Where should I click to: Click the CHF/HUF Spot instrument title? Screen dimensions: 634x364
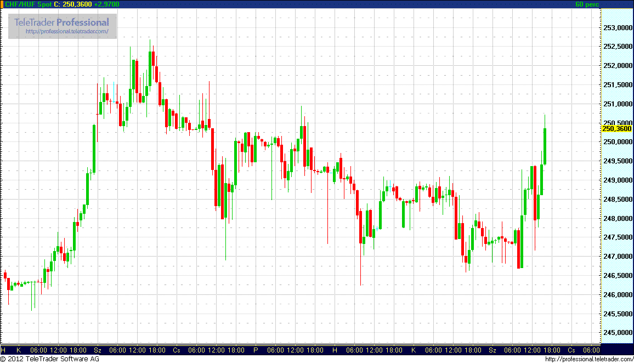click(x=29, y=4)
